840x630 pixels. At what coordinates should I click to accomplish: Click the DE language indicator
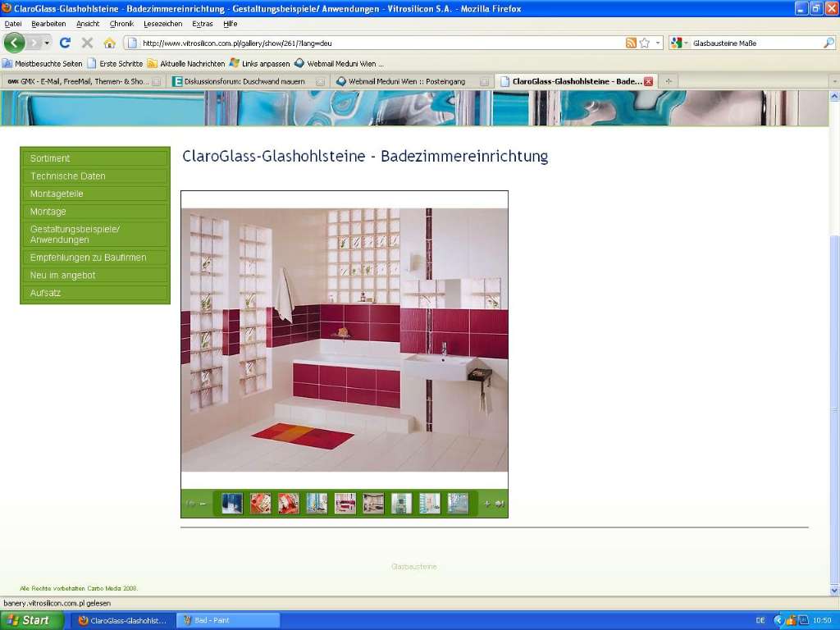(760, 620)
